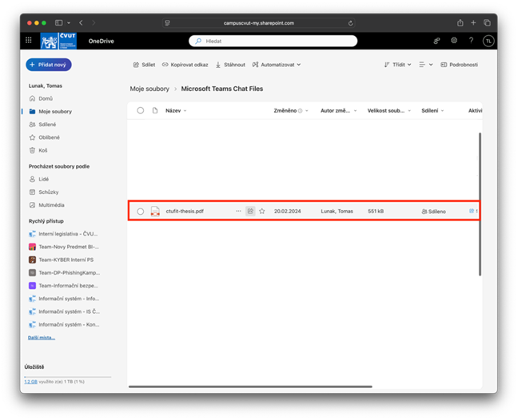Click Safari share icon in browser toolbar
The height and width of the screenshot is (420, 518).
point(460,23)
